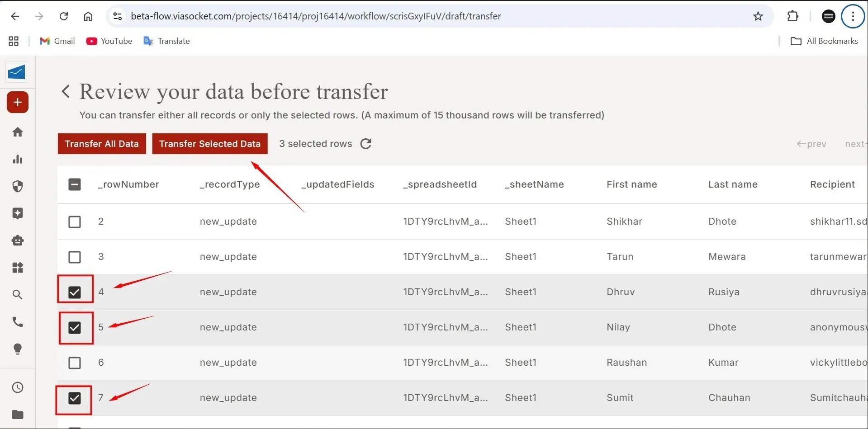Click the Transfer Selected Data button
This screenshot has width=868, height=429.
[209, 144]
